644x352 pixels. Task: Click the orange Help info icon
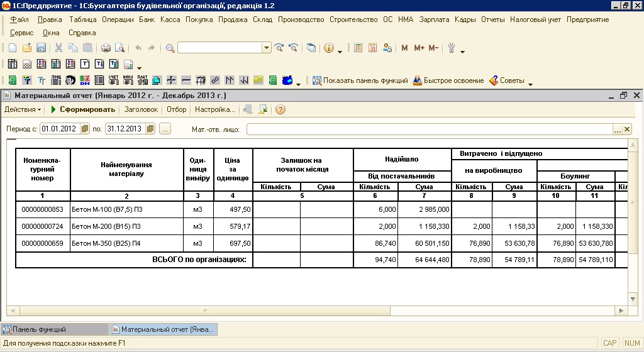tap(328, 48)
